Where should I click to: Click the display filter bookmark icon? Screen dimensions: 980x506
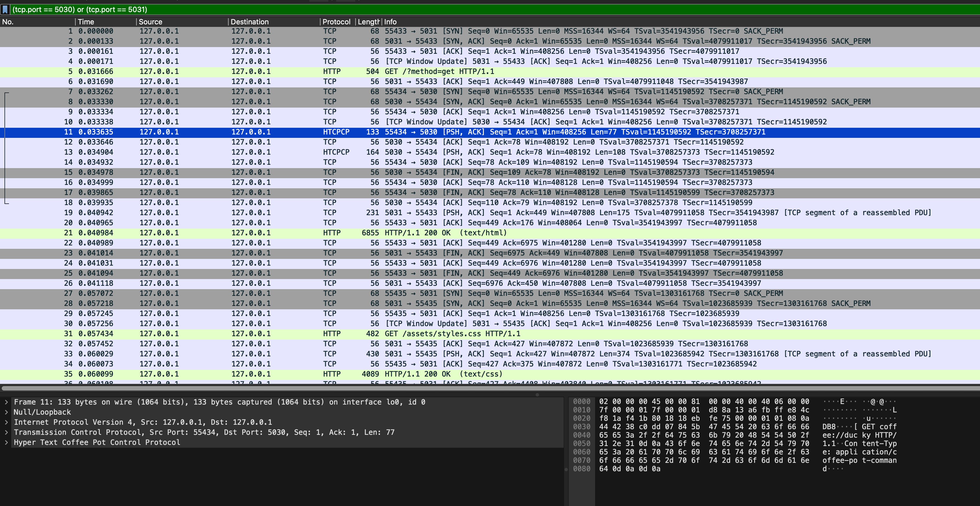[x=5, y=10]
